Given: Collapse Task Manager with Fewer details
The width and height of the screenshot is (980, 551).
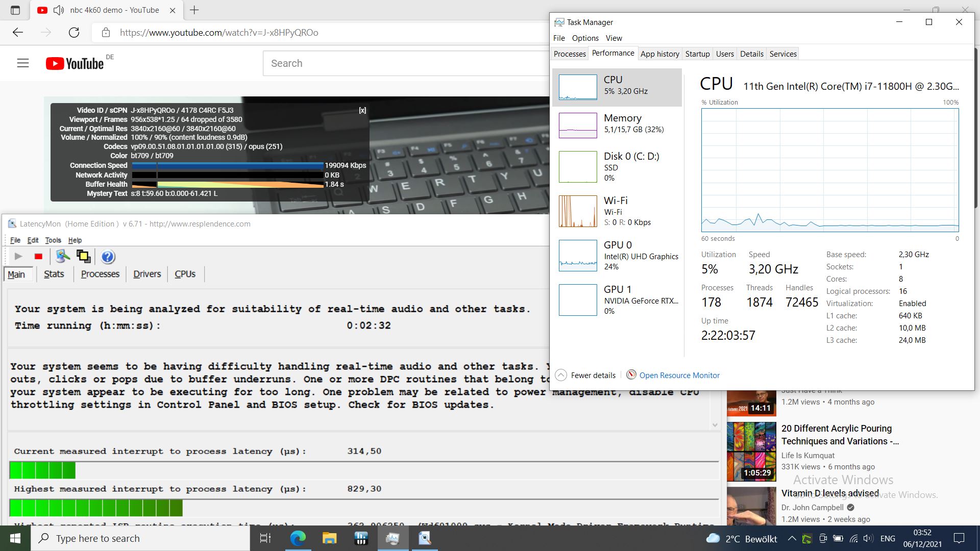Looking at the screenshot, I should click(x=585, y=375).
